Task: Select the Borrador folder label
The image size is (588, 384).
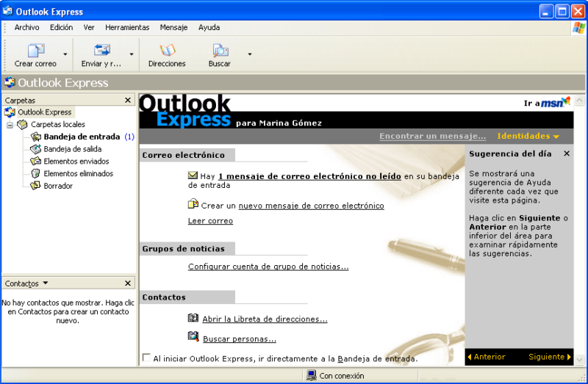Action: 58,186
